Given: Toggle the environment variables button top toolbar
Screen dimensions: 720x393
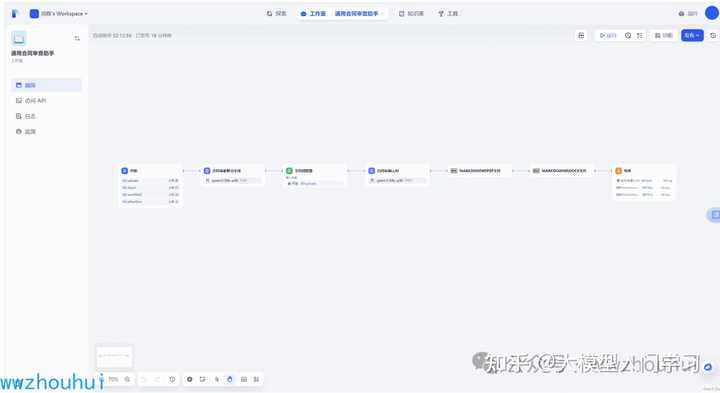Looking at the screenshot, I should 581,35.
